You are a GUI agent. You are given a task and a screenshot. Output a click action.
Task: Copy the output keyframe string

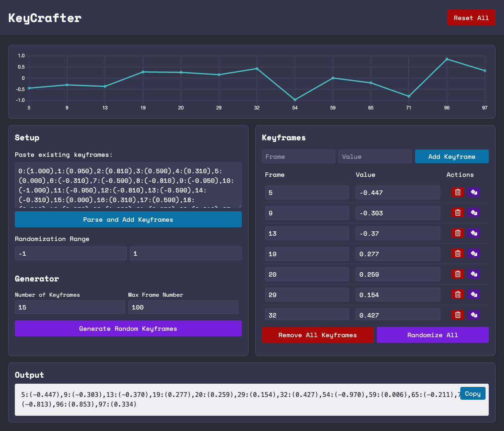[472, 394]
